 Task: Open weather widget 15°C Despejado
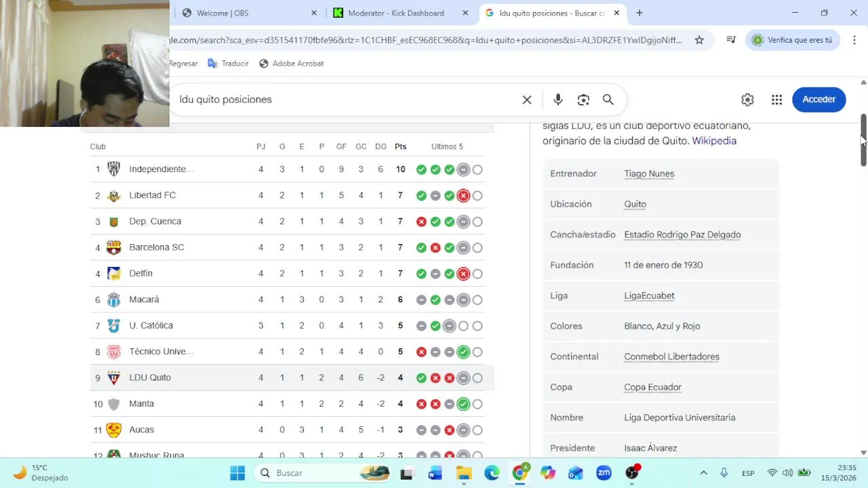click(41, 473)
